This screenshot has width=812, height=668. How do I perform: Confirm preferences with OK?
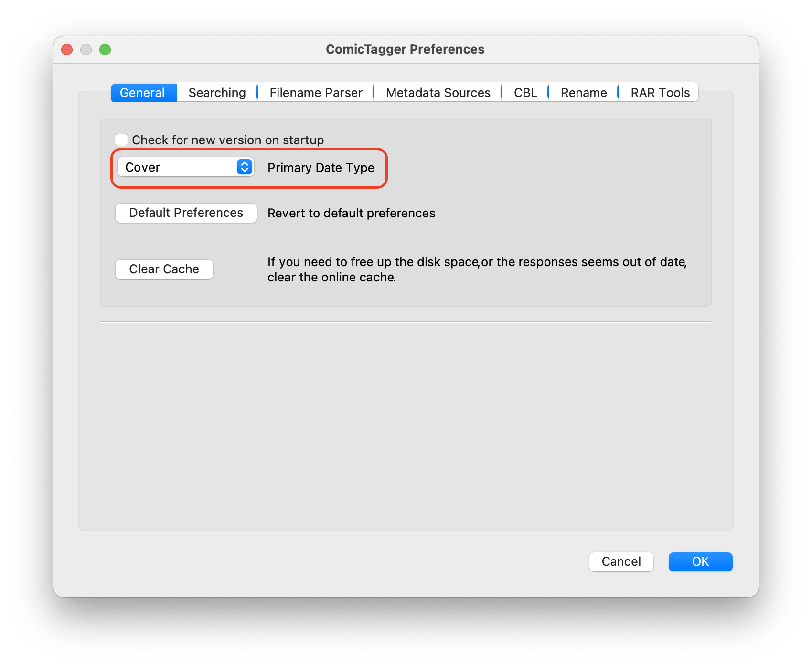pos(700,562)
